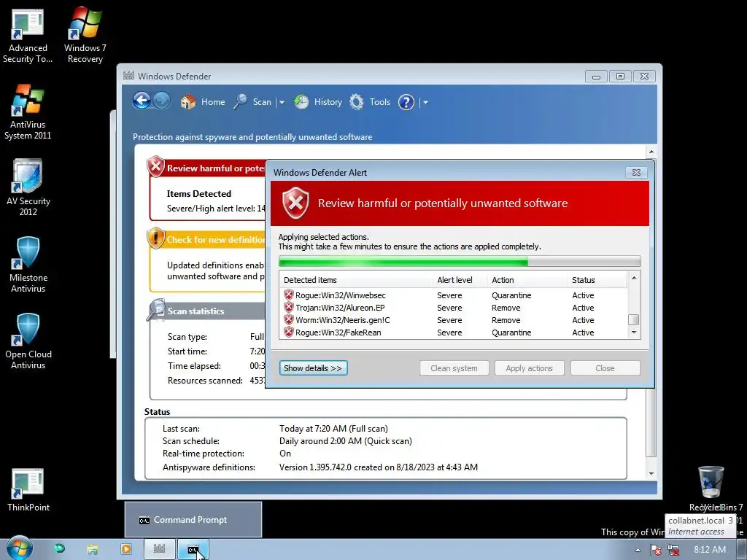
Task: Minimize the Windows Defender window
Action: tap(596, 76)
